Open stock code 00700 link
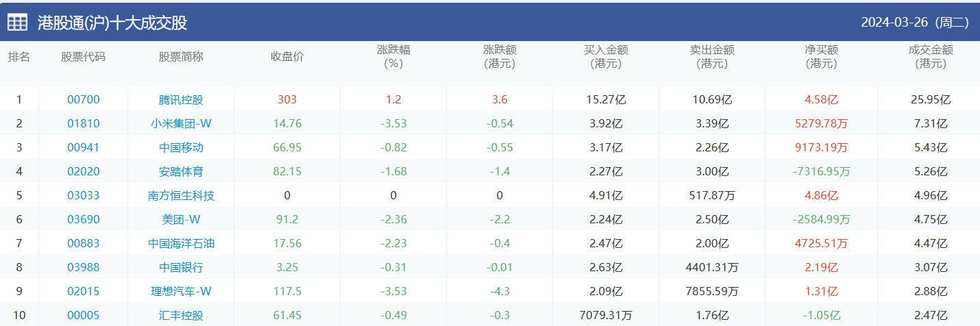 click(x=84, y=99)
